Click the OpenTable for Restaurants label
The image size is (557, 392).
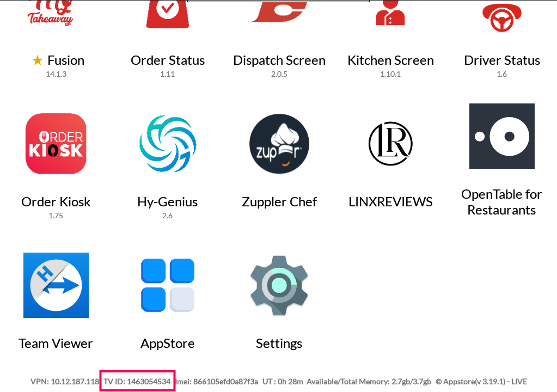[501, 202]
